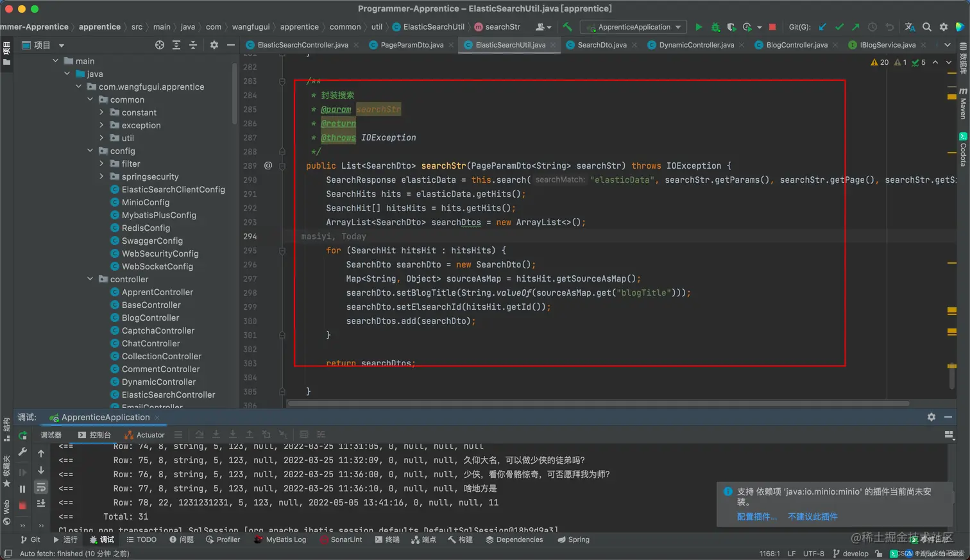Switch to SearchDto.java tab
This screenshot has height=560, width=970.
(x=602, y=45)
